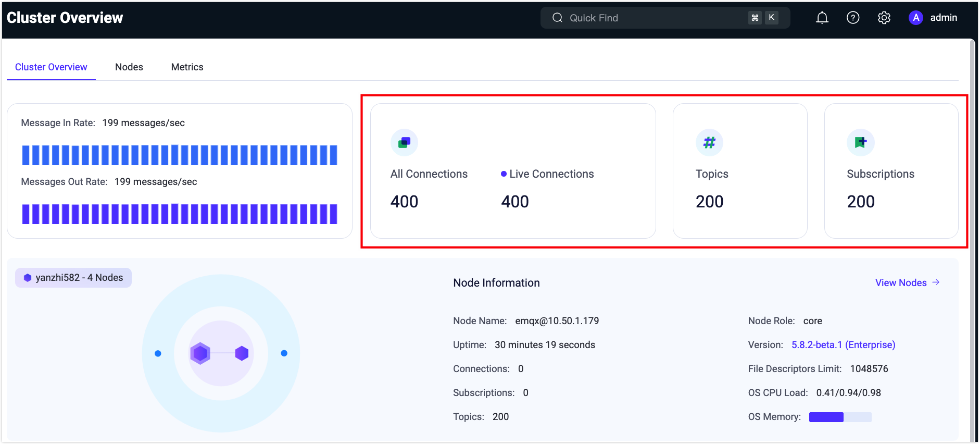Select the right blue replicant node dot
The image size is (980, 444).
(x=284, y=353)
